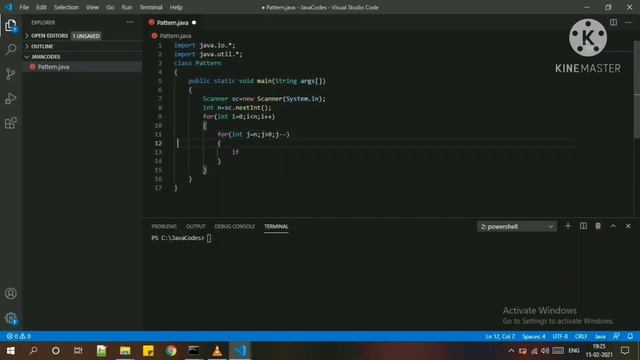Open Chrome from taskbar

pos(171,351)
